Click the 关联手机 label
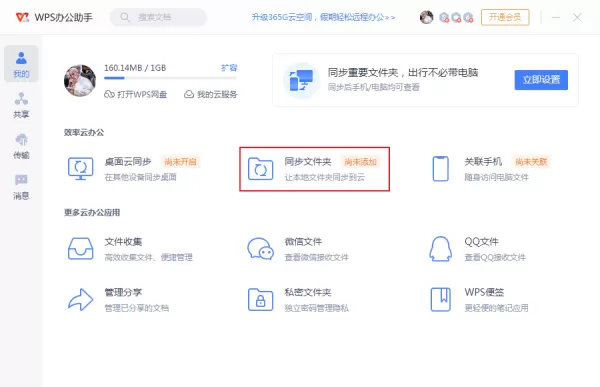 pyautogui.click(x=483, y=162)
